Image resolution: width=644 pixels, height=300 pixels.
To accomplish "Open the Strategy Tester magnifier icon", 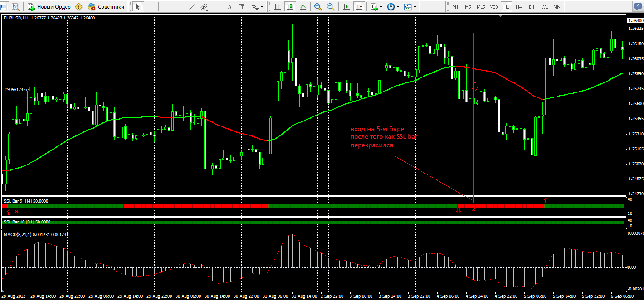I will click(15, 7).
